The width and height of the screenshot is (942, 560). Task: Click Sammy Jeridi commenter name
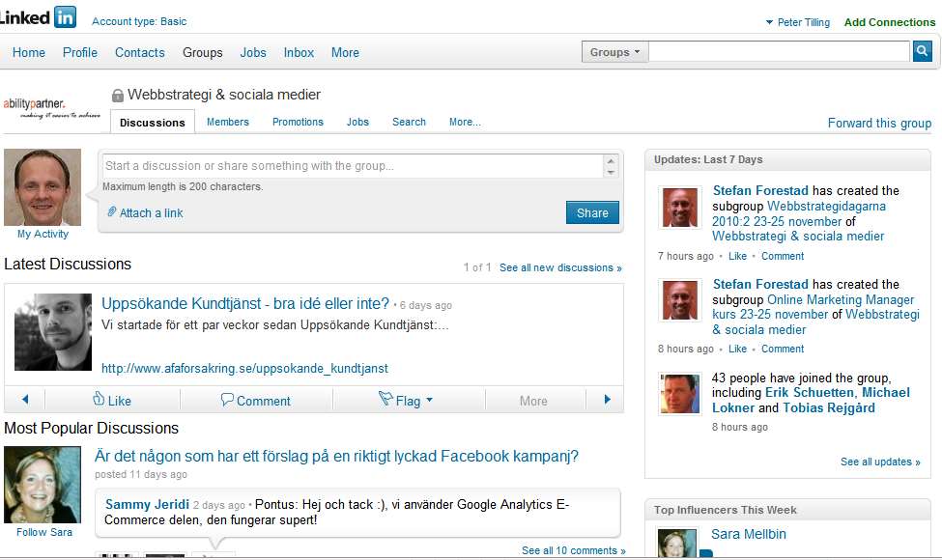click(x=147, y=504)
